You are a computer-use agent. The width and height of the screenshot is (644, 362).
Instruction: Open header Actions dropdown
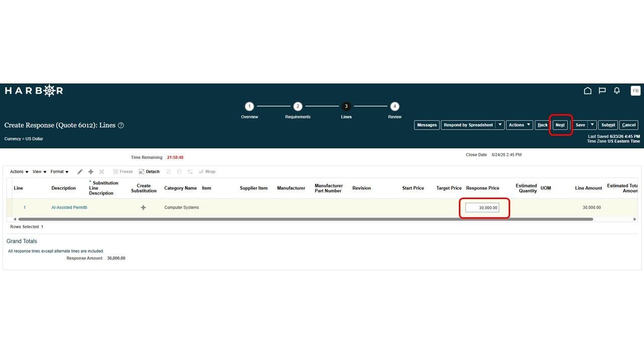click(519, 125)
